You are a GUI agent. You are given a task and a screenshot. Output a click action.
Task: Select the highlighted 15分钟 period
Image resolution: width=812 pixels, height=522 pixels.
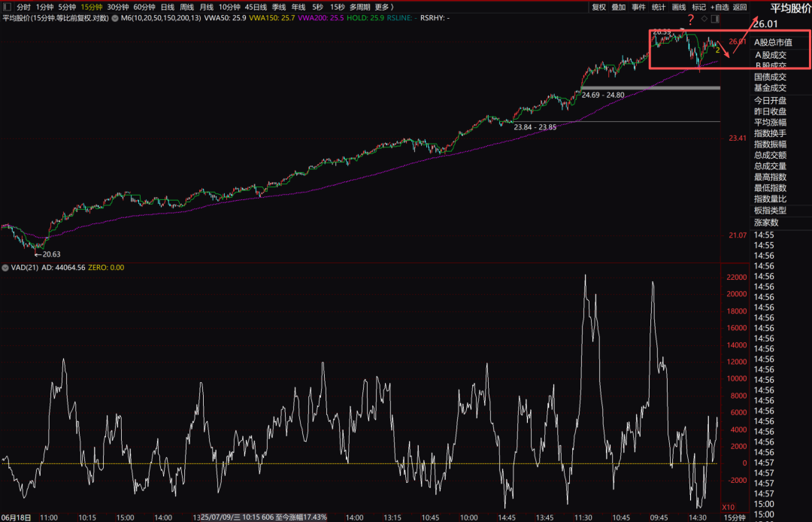click(x=92, y=7)
